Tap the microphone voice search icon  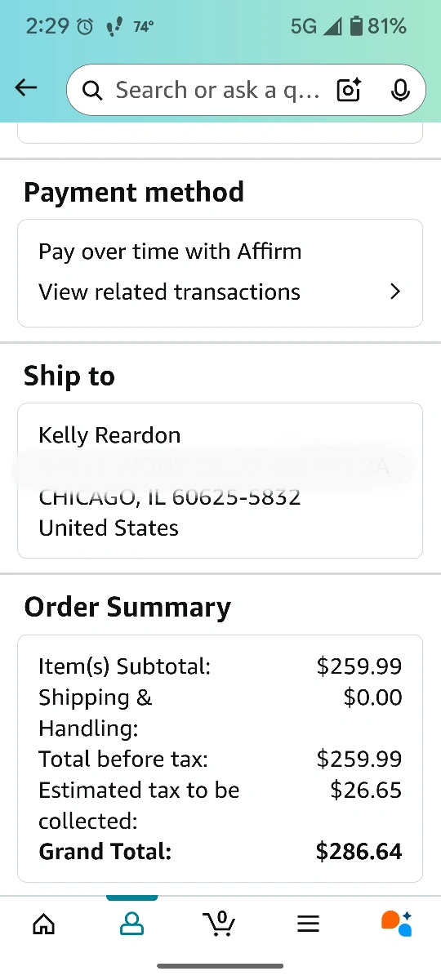click(x=400, y=90)
